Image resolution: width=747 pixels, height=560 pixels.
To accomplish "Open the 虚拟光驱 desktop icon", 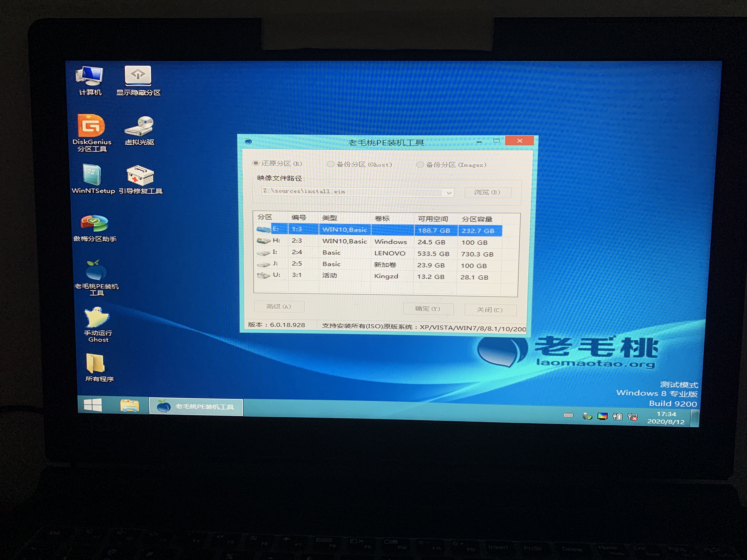I will tap(140, 131).
